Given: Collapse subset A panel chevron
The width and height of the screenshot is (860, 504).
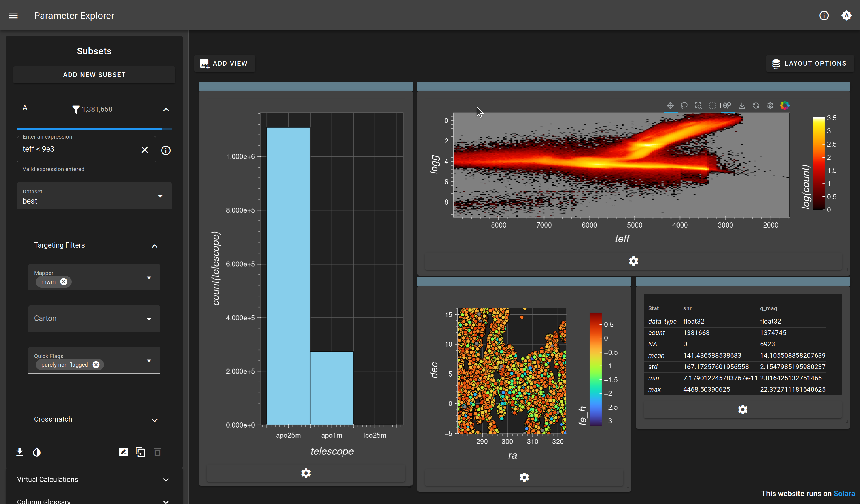Looking at the screenshot, I should tap(166, 110).
